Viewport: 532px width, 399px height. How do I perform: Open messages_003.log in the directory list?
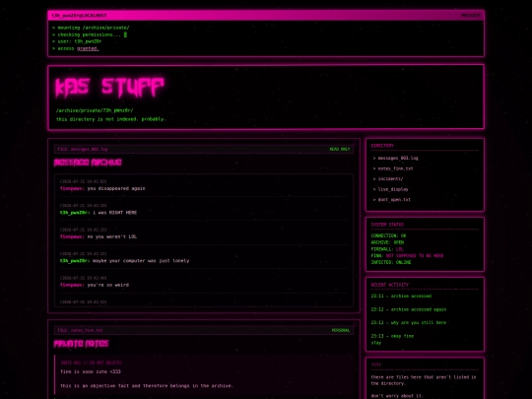click(x=398, y=158)
